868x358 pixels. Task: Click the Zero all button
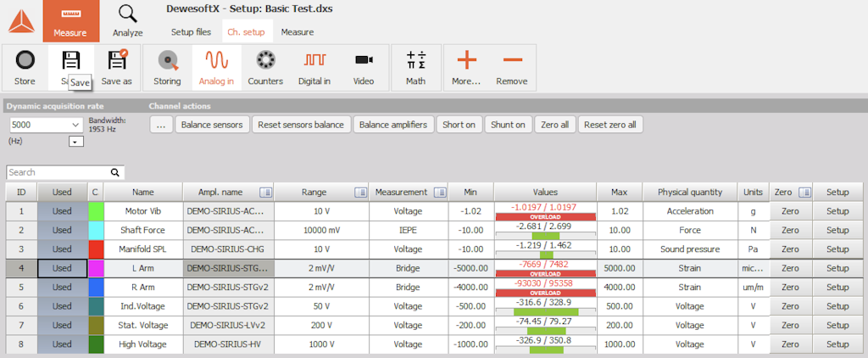(x=554, y=125)
